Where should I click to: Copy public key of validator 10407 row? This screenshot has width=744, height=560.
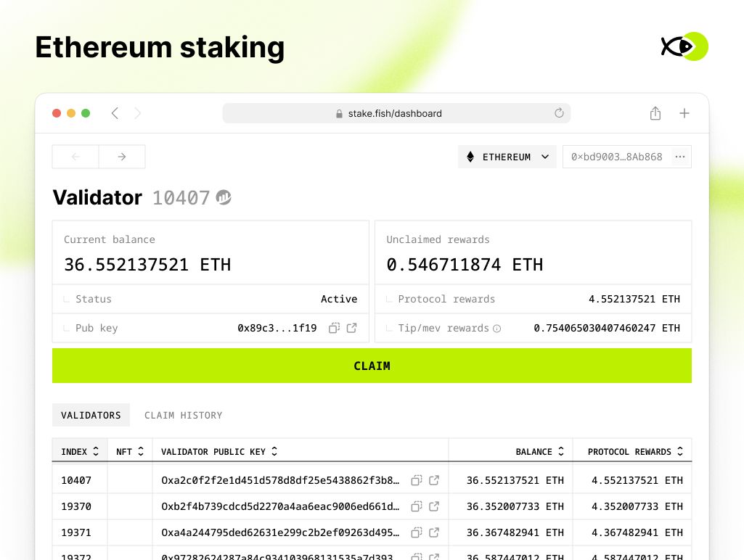(416, 480)
